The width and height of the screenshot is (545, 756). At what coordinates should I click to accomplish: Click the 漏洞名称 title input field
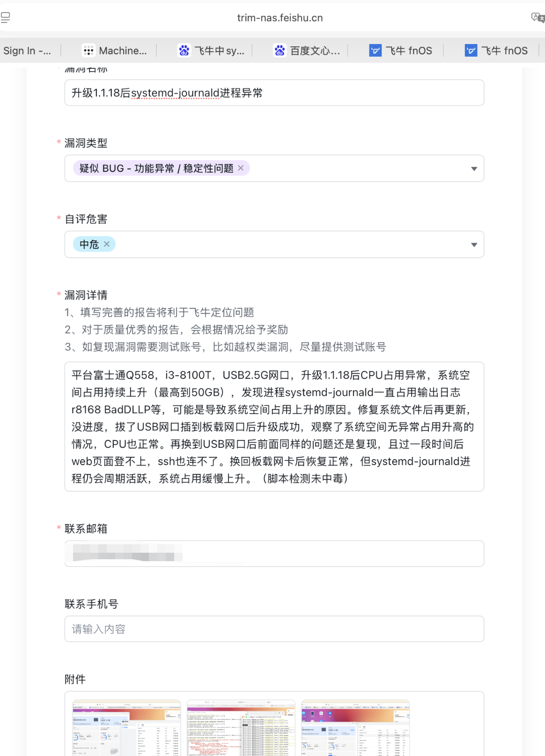point(274,93)
